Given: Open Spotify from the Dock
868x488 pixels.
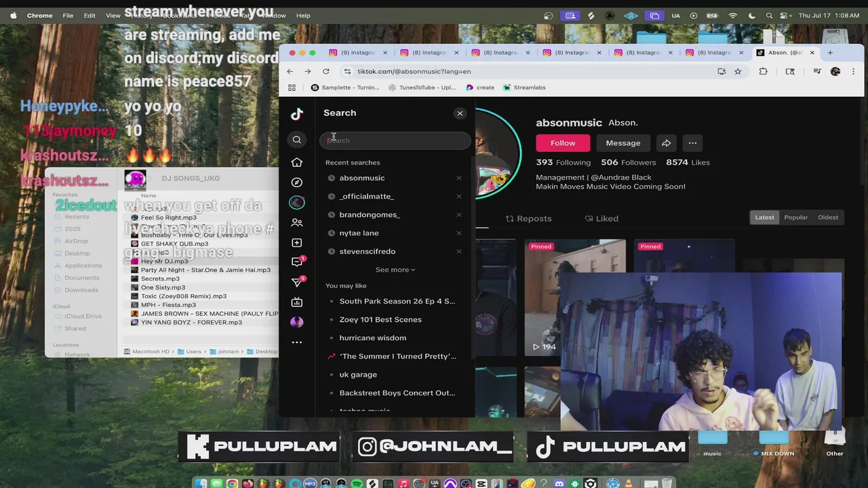Looking at the screenshot, I should coord(357,483).
